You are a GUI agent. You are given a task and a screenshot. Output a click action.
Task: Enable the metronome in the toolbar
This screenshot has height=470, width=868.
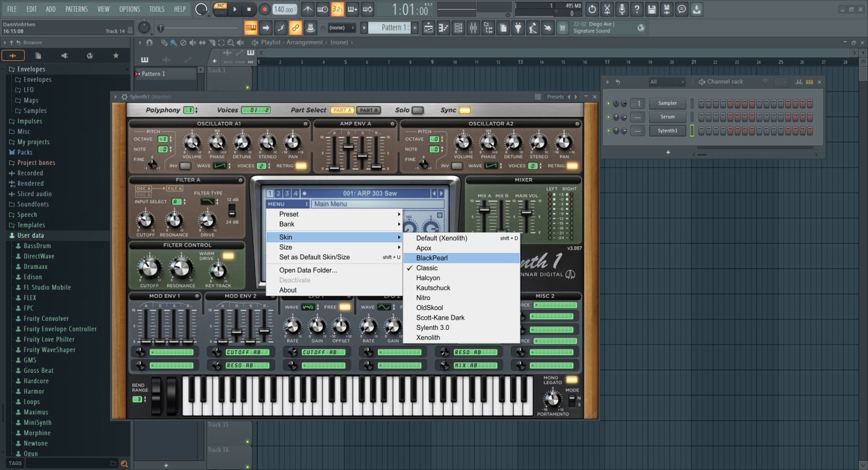pos(308,8)
